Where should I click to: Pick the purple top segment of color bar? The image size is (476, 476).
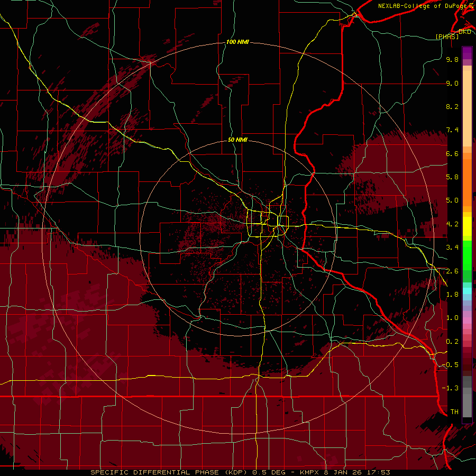[467, 53]
